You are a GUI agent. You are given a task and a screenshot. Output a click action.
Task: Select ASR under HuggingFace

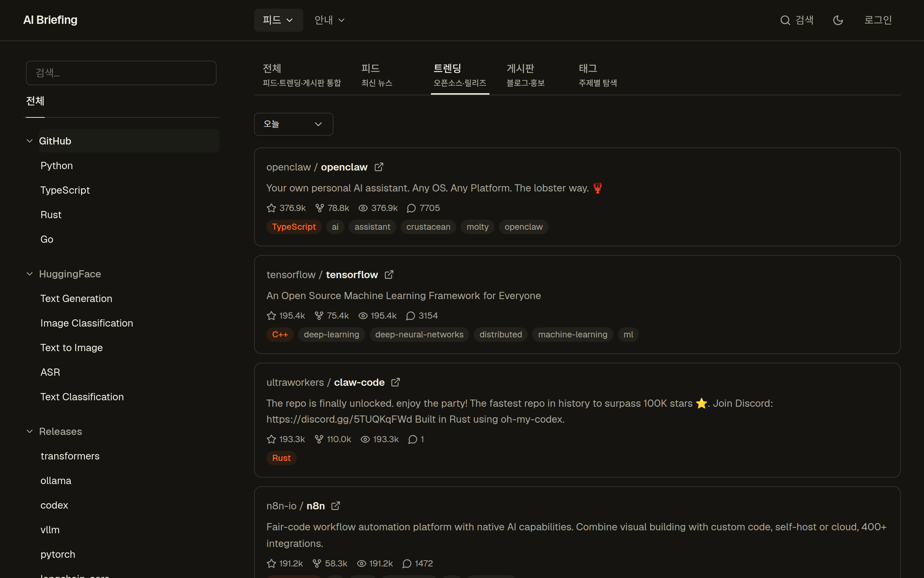[51, 372]
